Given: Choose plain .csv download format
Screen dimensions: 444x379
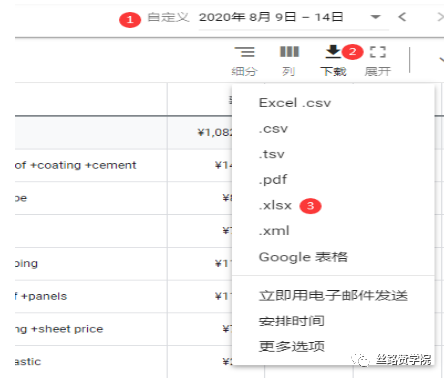Looking at the screenshot, I should pos(273,129).
